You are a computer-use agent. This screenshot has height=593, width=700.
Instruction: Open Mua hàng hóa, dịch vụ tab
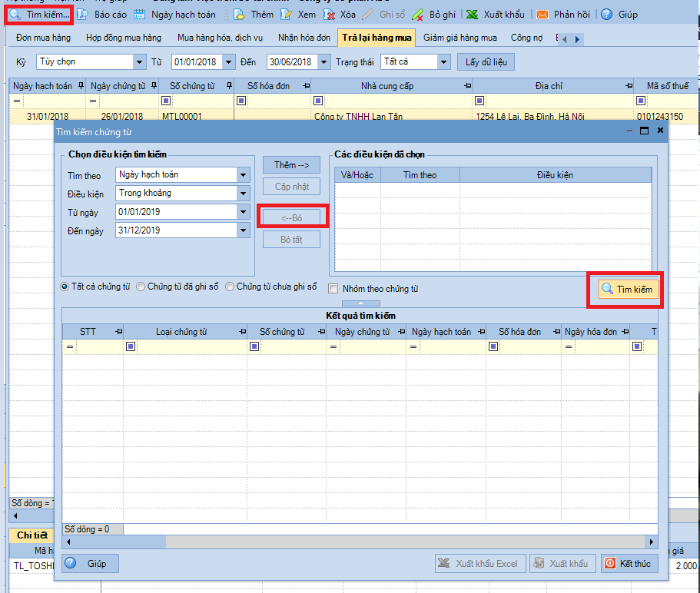[x=220, y=38]
